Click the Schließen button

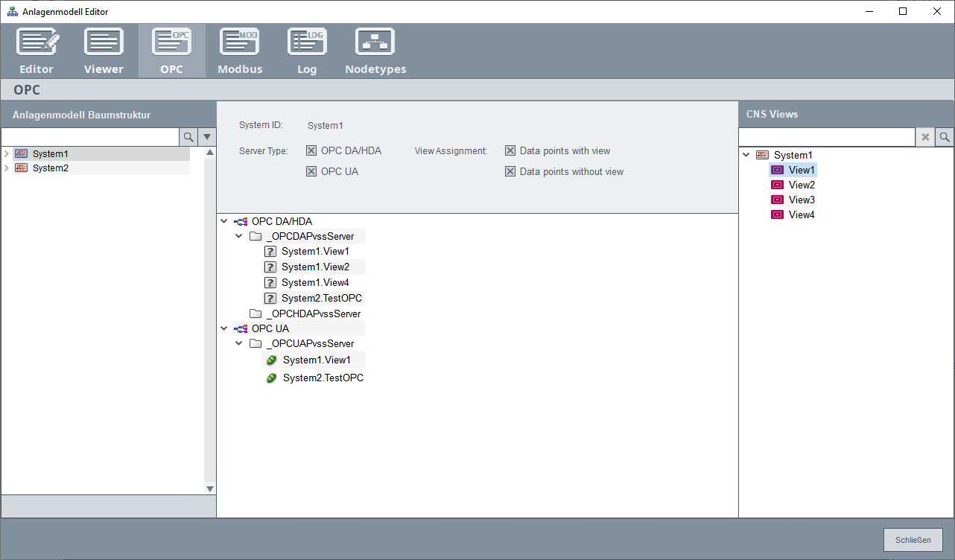coord(913,540)
